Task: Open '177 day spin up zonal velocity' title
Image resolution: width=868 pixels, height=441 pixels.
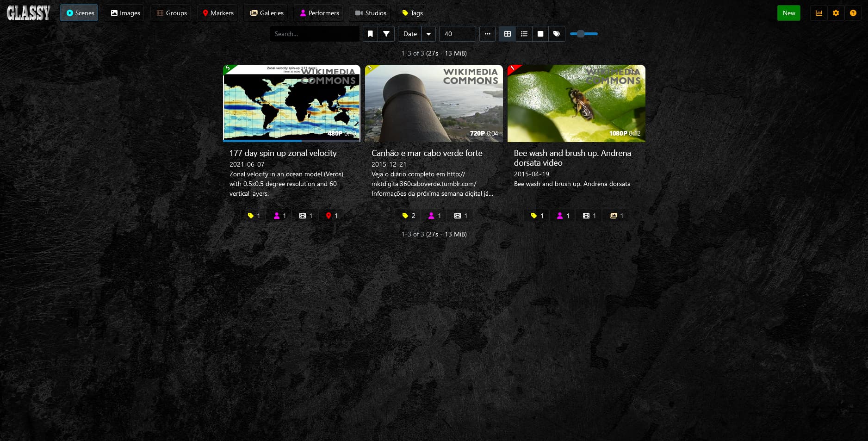Action: [x=283, y=153]
